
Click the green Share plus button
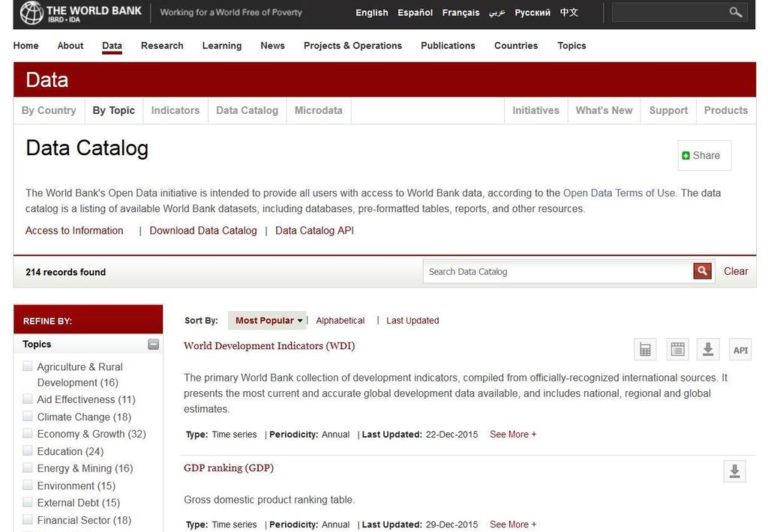pyautogui.click(x=686, y=156)
